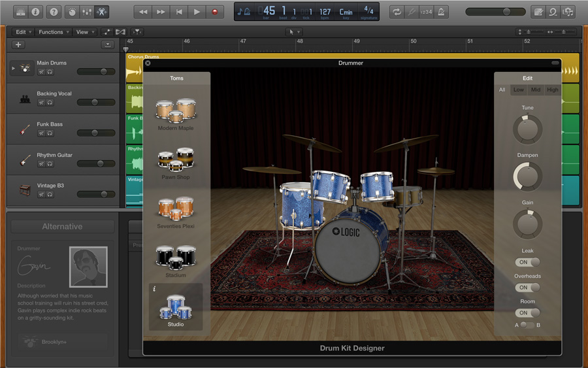Open the Functions dropdown menu
This screenshot has width=588, height=368.
point(53,32)
